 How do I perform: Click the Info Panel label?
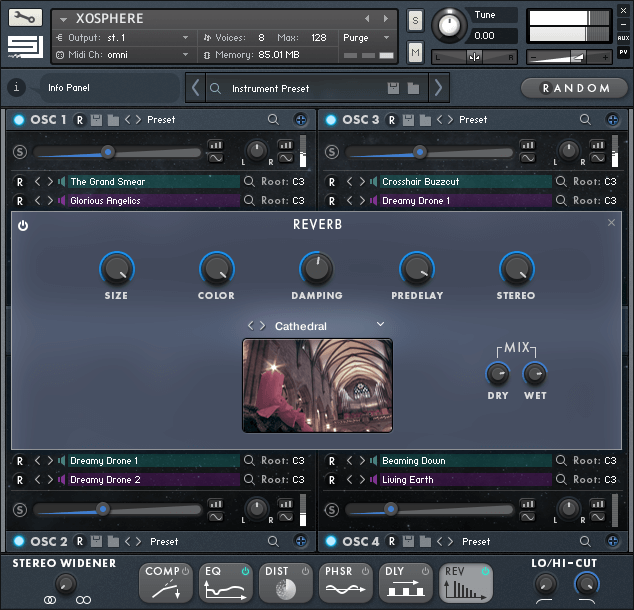click(x=69, y=88)
